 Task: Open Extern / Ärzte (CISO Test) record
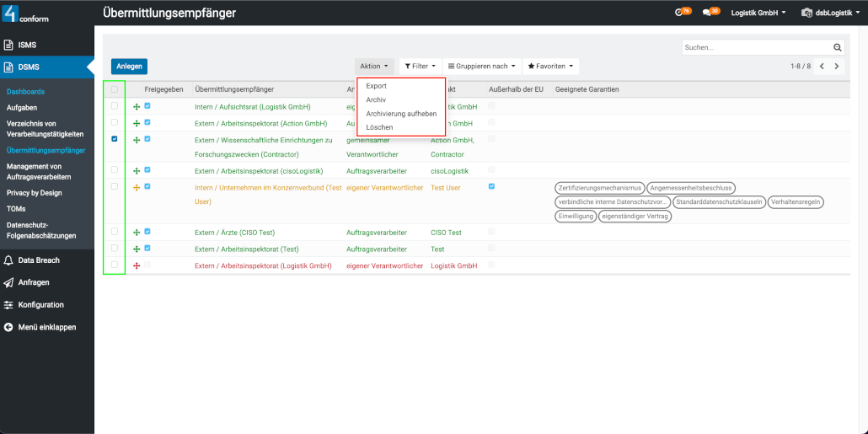[x=234, y=233]
